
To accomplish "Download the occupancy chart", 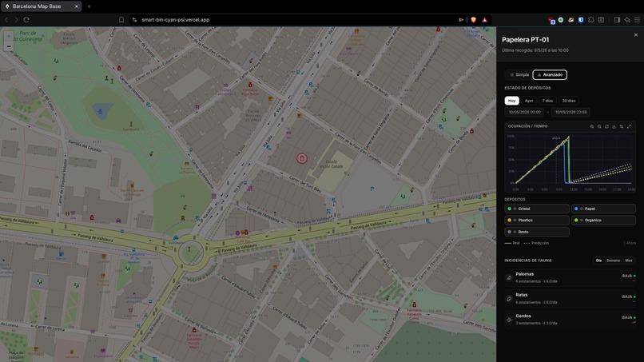I will pyautogui.click(x=614, y=126).
